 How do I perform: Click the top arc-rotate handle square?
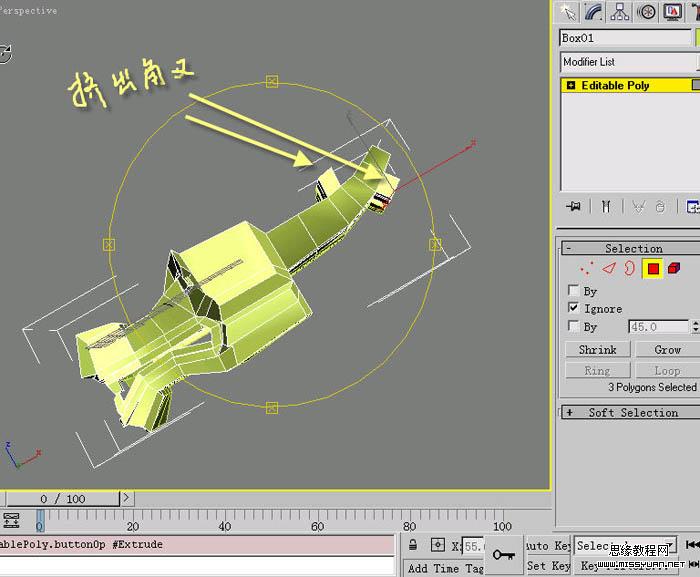[x=272, y=81]
